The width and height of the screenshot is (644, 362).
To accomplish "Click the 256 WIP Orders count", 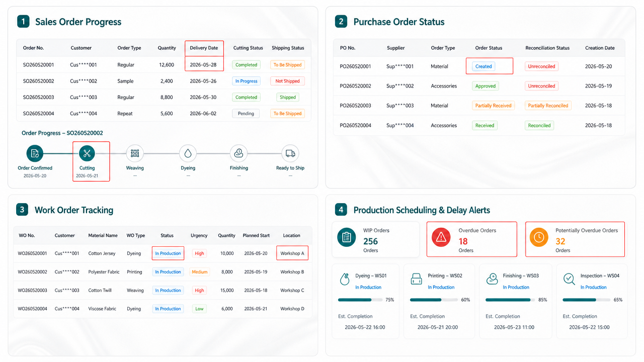I will pyautogui.click(x=371, y=241).
